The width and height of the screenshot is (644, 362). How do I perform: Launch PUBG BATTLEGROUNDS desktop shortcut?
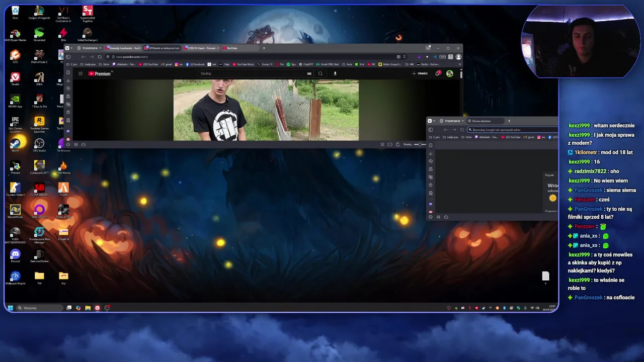[x=15, y=235]
